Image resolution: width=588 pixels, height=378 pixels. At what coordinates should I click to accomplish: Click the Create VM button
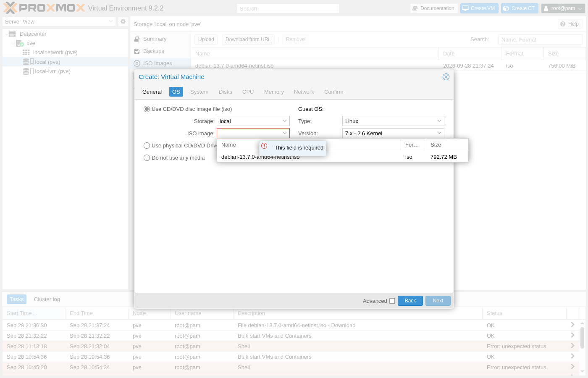[x=479, y=8]
